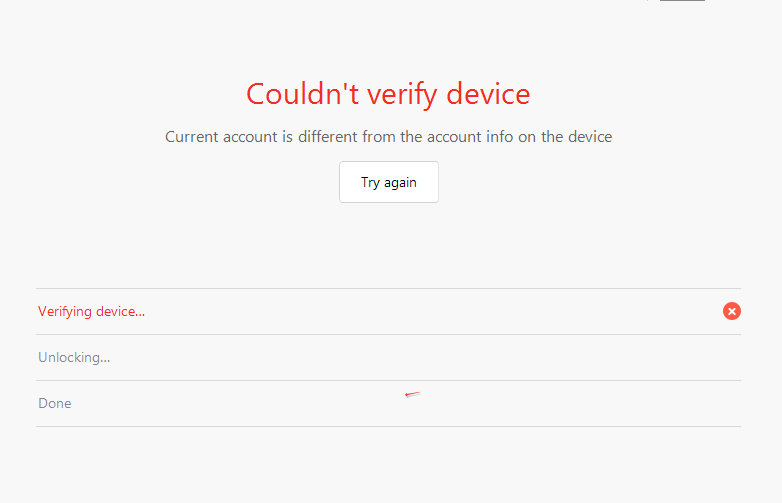782x503 pixels.
Task: Click "account info" in the error description
Action: pos(465,136)
